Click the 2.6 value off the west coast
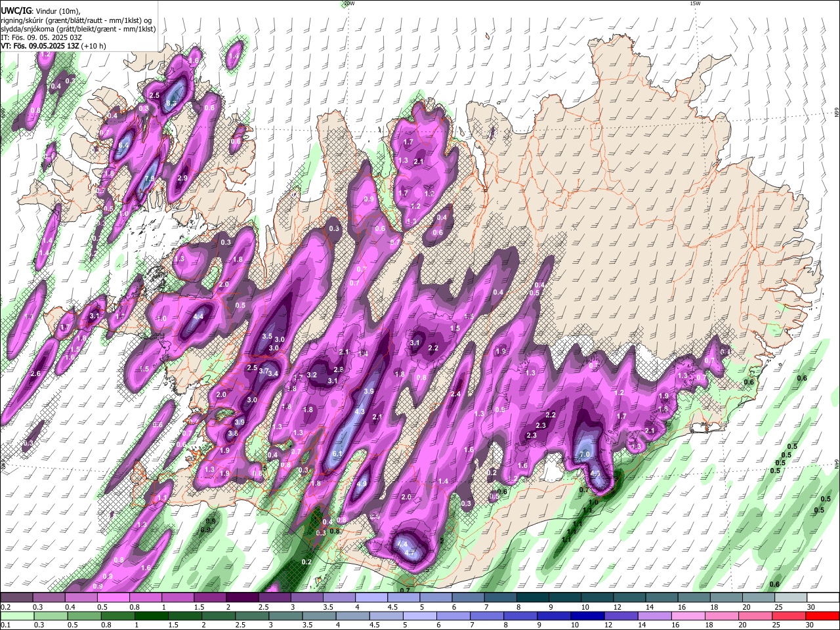The height and width of the screenshot is (630, 840). (x=35, y=374)
